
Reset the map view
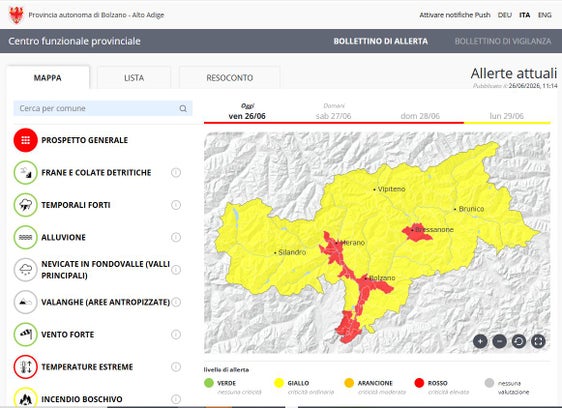coord(519,341)
